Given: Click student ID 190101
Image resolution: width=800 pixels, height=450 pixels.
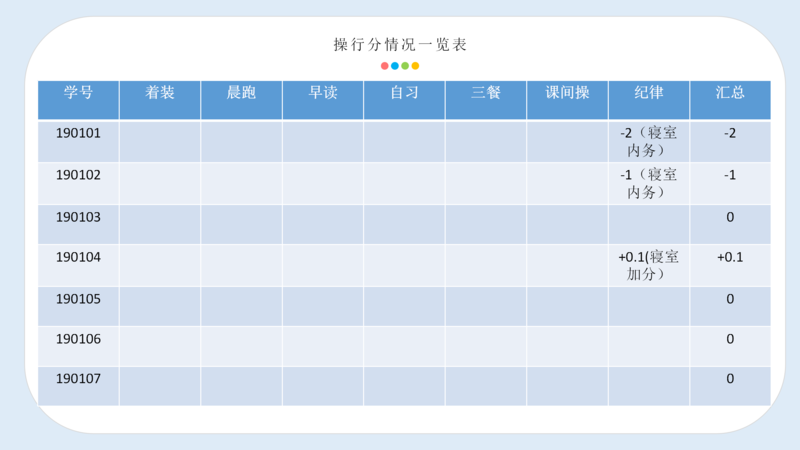Looking at the screenshot, I should 78,134.
